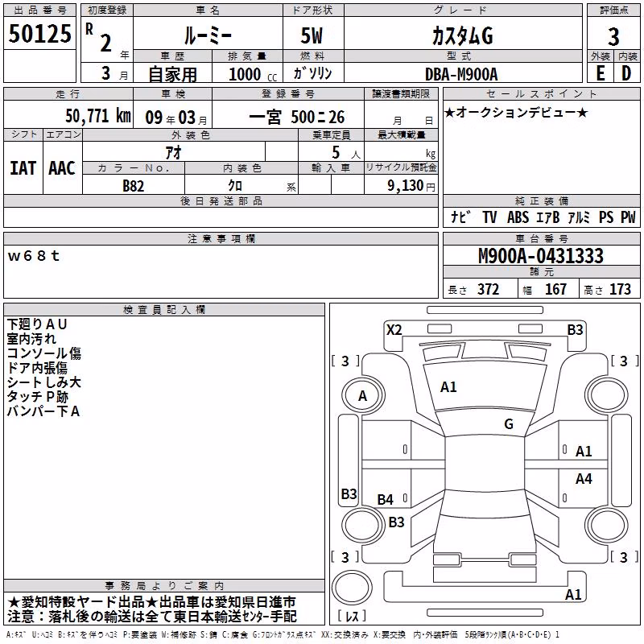644x644 pixels.
Task: Click inspector note シートしみ大
Action: click(x=44, y=382)
